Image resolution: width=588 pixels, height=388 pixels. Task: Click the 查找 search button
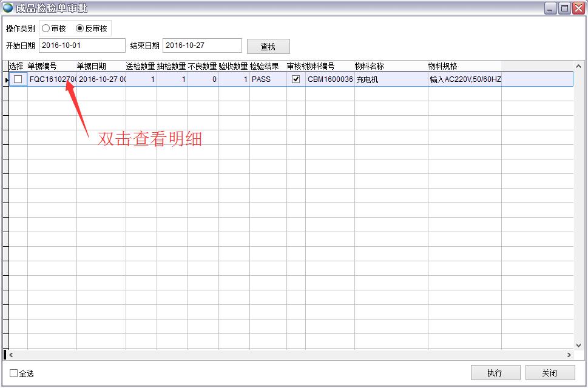pos(268,46)
